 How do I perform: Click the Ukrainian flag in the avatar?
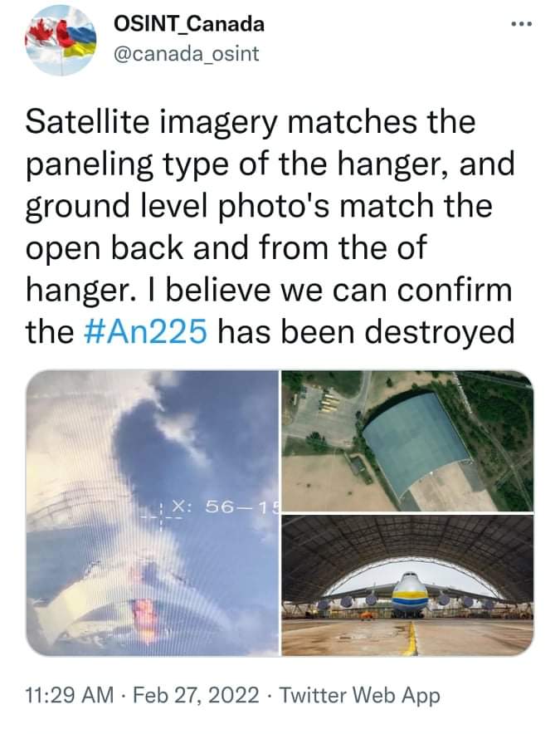tap(77, 39)
